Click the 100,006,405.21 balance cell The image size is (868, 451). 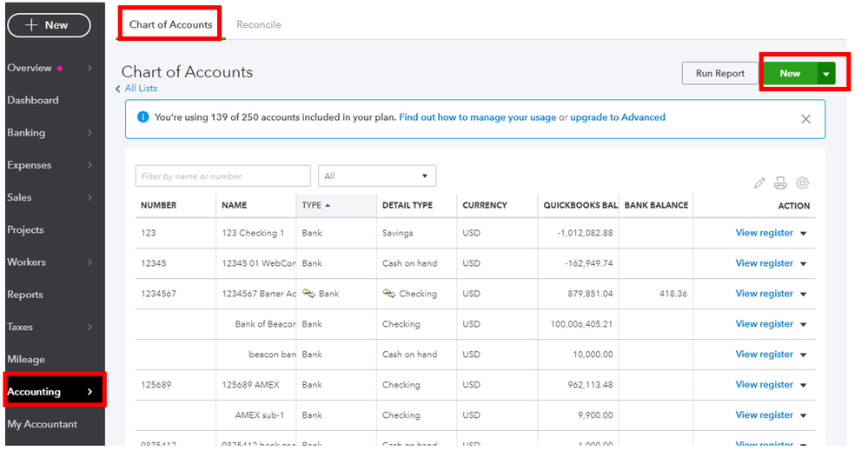pyautogui.click(x=581, y=324)
